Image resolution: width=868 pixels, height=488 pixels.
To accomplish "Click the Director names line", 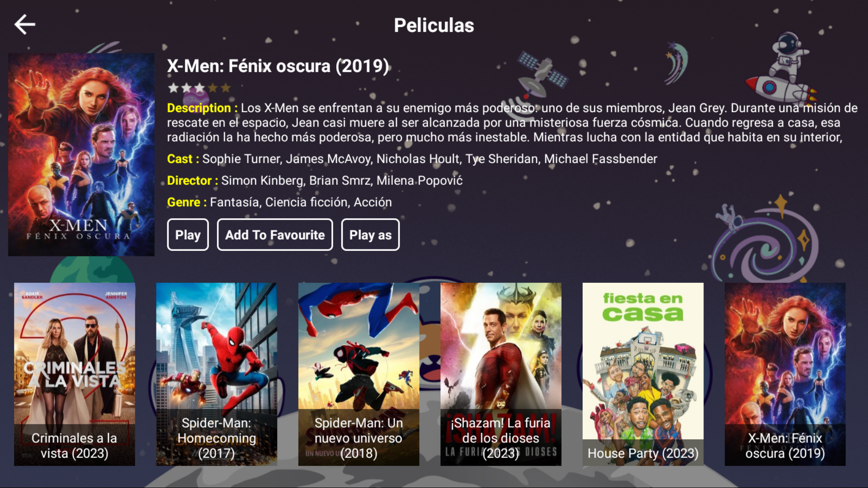I will [x=315, y=181].
